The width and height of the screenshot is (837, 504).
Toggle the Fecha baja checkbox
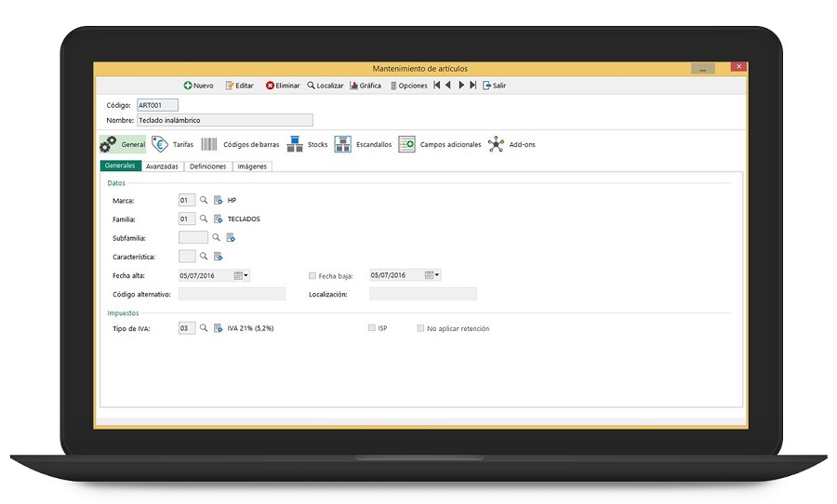click(312, 276)
